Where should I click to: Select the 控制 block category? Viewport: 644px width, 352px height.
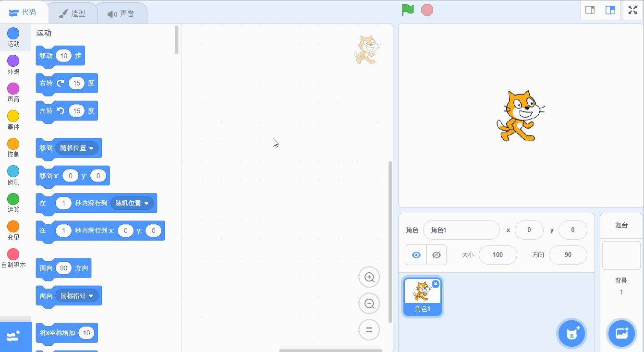coord(13,147)
